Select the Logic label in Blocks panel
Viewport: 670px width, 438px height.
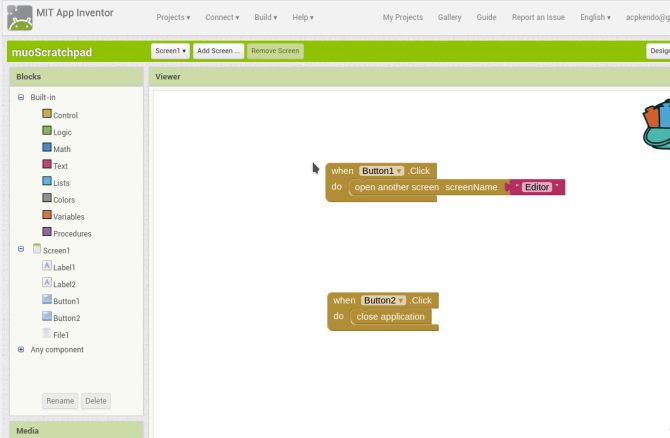tap(62, 132)
